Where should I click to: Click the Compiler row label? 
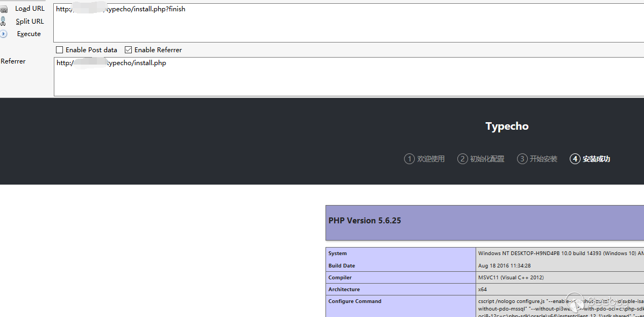tap(340, 278)
